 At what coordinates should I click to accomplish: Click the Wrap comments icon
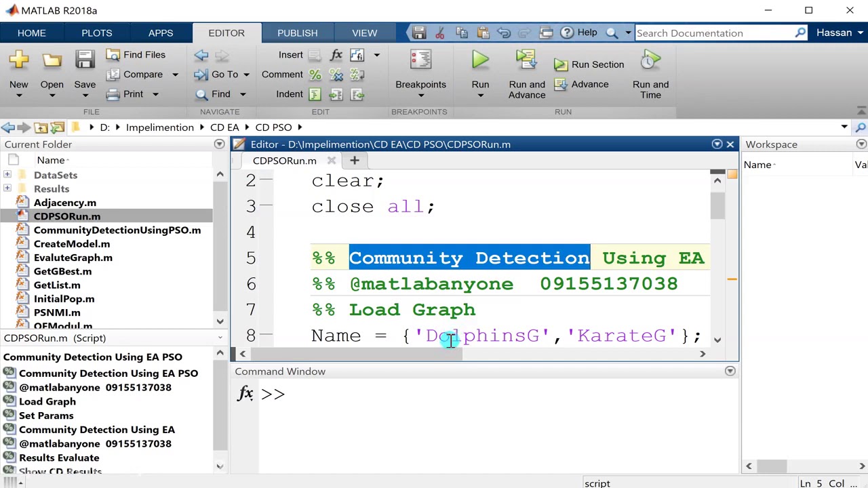pos(357,75)
